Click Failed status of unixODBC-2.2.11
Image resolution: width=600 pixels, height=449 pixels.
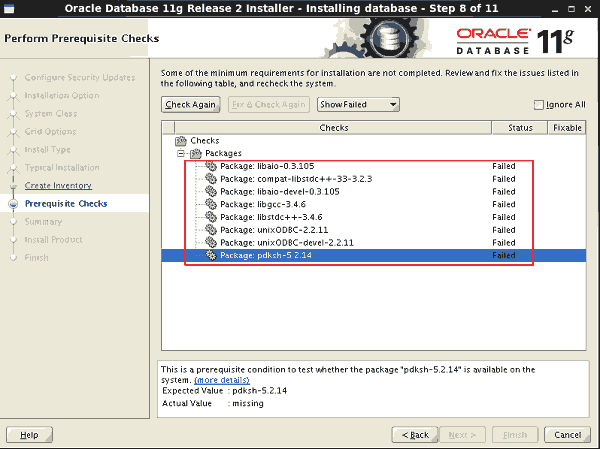(x=504, y=230)
